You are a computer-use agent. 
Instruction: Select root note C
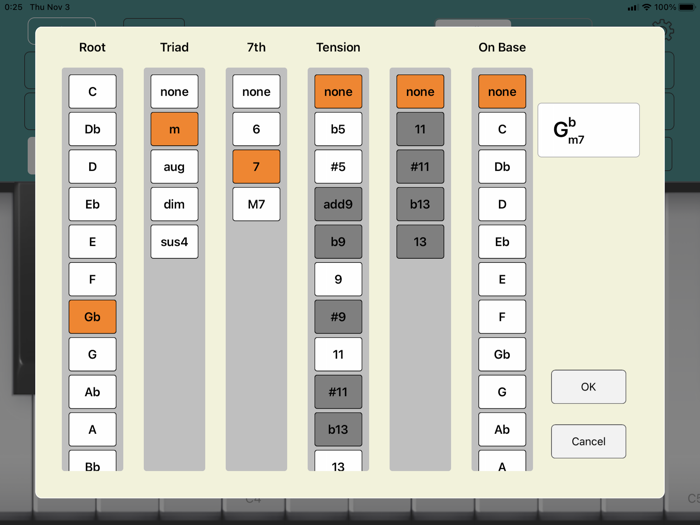pos(92,92)
